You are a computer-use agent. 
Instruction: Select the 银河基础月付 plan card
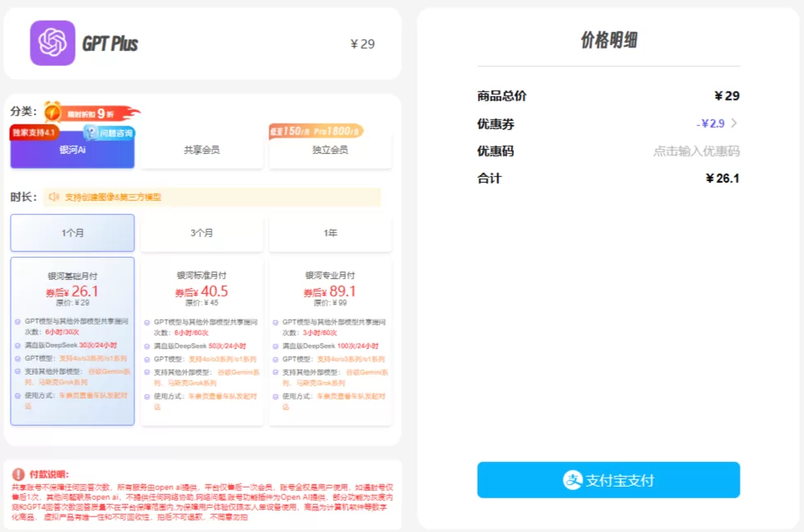tap(72, 341)
